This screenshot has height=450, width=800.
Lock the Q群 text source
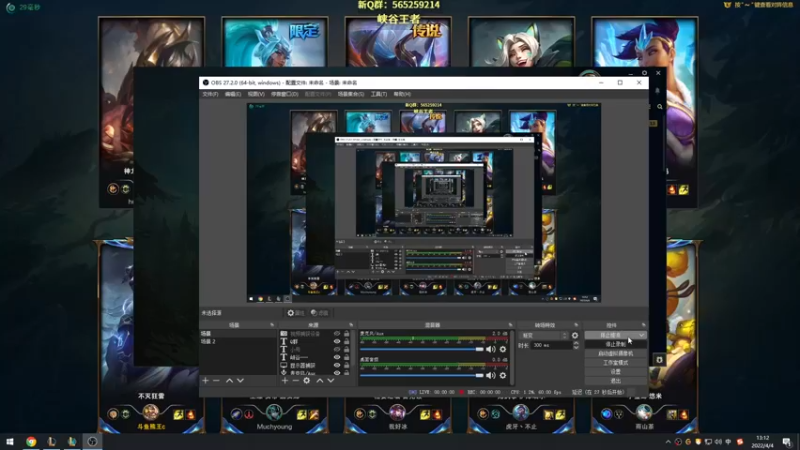coord(346,341)
